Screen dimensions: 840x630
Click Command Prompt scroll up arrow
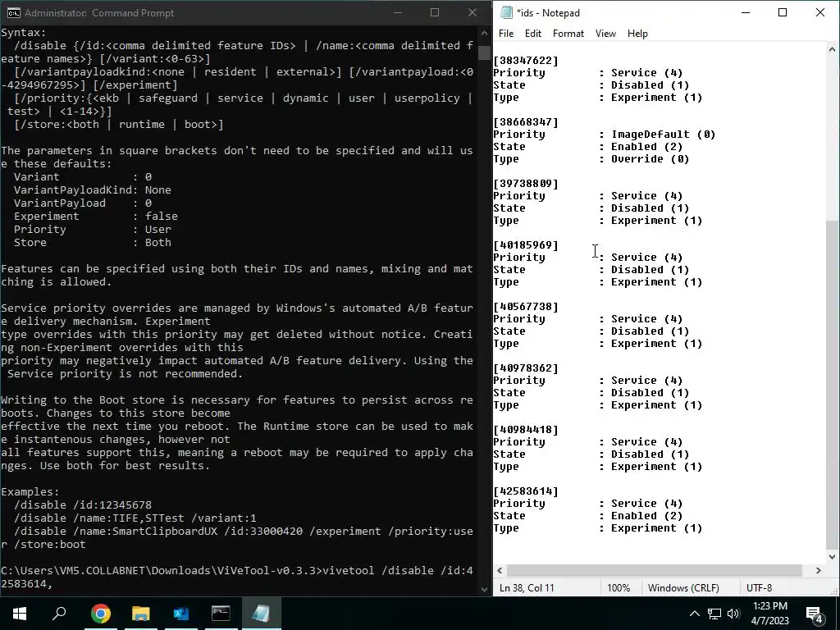484,33
